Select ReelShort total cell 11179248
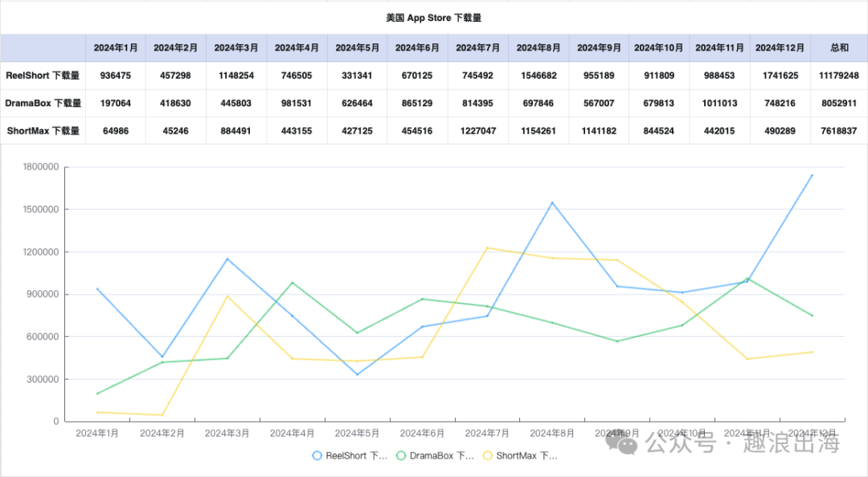The image size is (868, 477). (x=839, y=76)
